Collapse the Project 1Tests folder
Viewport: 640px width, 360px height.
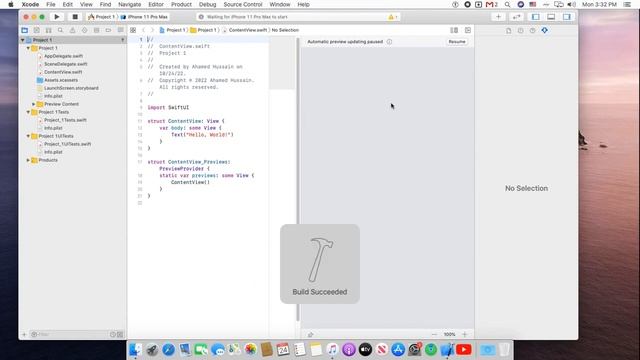pos(28,112)
